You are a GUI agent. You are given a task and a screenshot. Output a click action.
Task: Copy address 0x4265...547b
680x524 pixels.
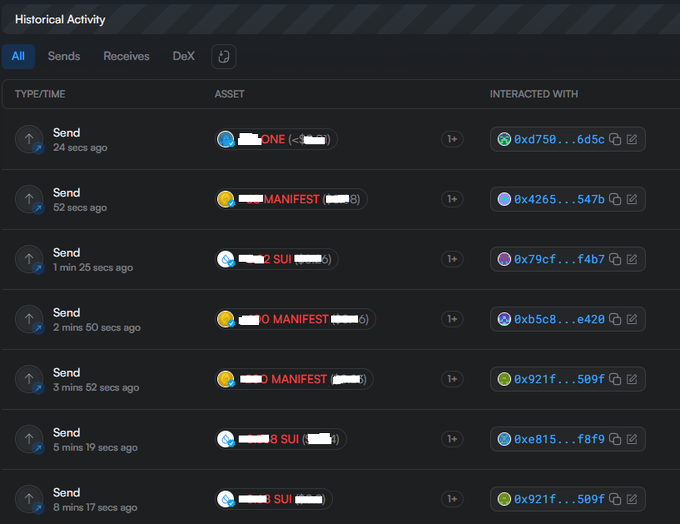point(615,199)
